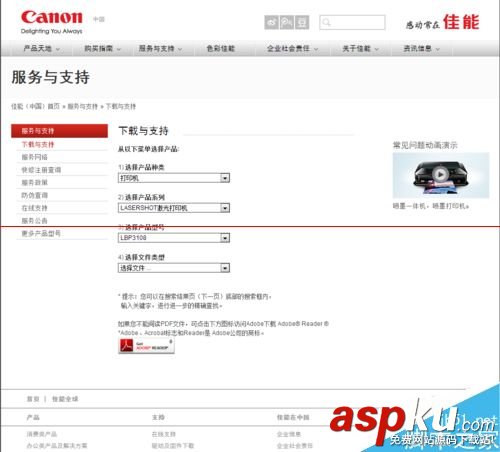Click the 感动常在 佳能 brand logo

[443, 22]
